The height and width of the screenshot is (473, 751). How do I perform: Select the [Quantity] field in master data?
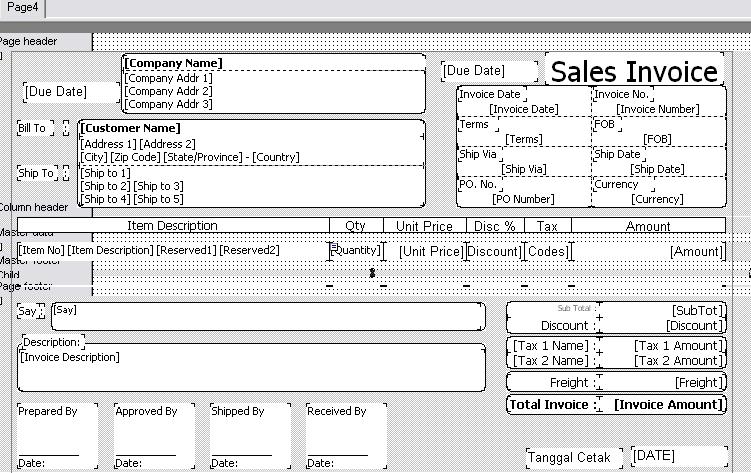point(357,251)
